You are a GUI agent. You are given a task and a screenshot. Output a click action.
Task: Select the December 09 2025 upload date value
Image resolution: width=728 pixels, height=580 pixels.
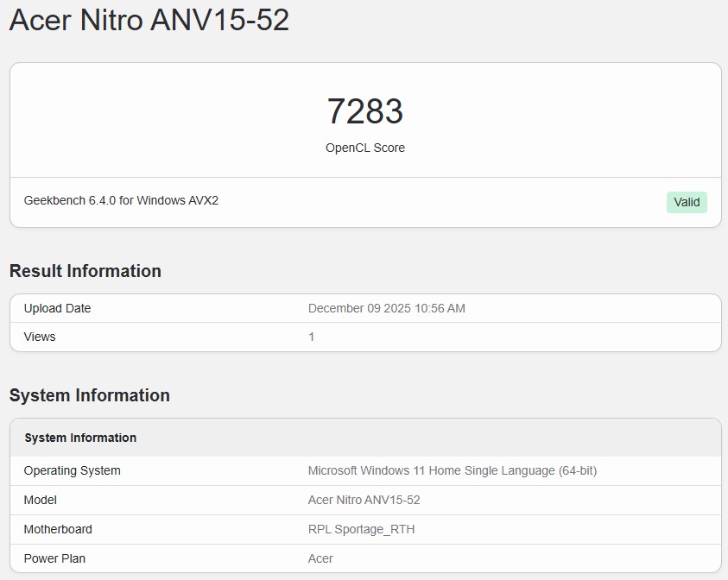[x=386, y=308]
